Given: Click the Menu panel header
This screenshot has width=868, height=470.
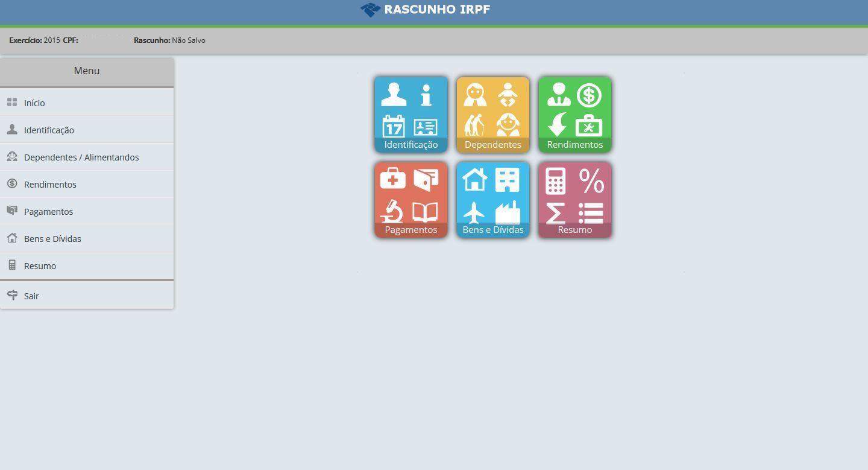Looking at the screenshot, I should [x=87, y=71].
